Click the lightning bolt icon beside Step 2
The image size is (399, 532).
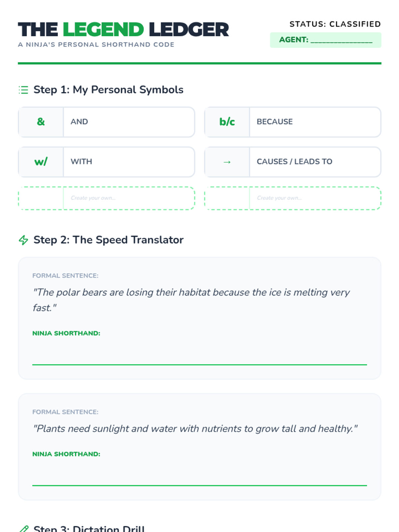pyautogui.click(x=23, y=240)
